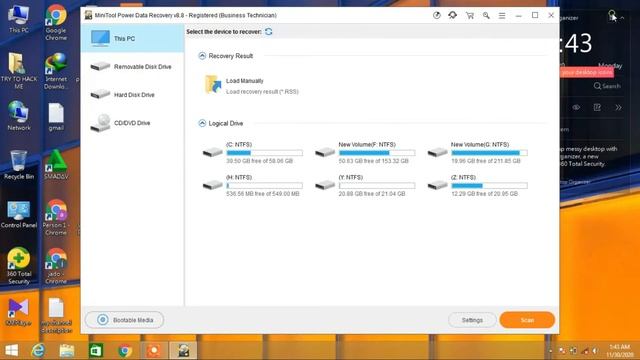
Task: Open Control Panel desktop icon
Action: [19, 214]
